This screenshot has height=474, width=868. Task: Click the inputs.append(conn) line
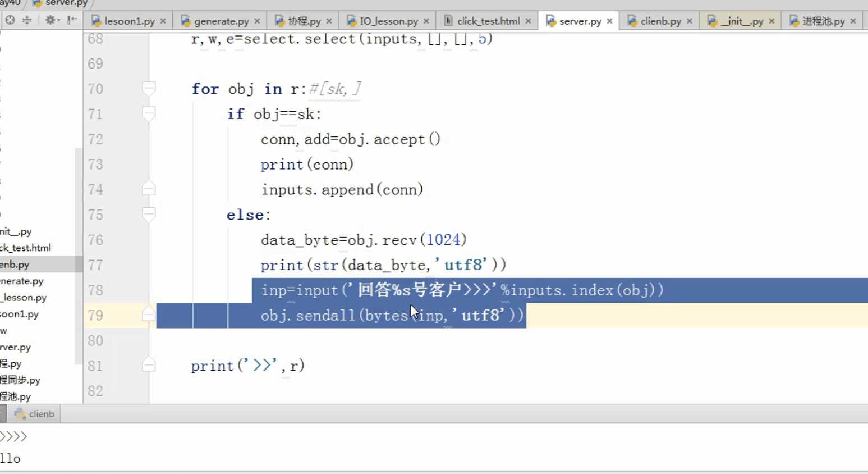coord(342,189)
